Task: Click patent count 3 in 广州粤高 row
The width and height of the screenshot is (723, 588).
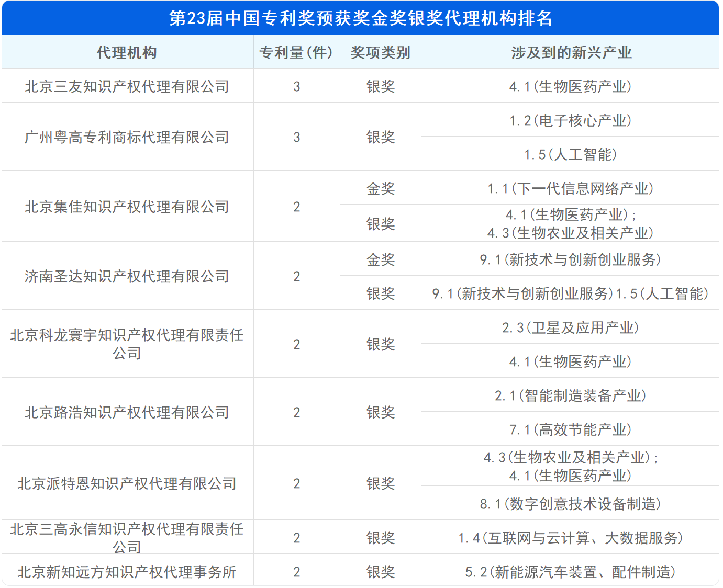Action: point(297,137)
